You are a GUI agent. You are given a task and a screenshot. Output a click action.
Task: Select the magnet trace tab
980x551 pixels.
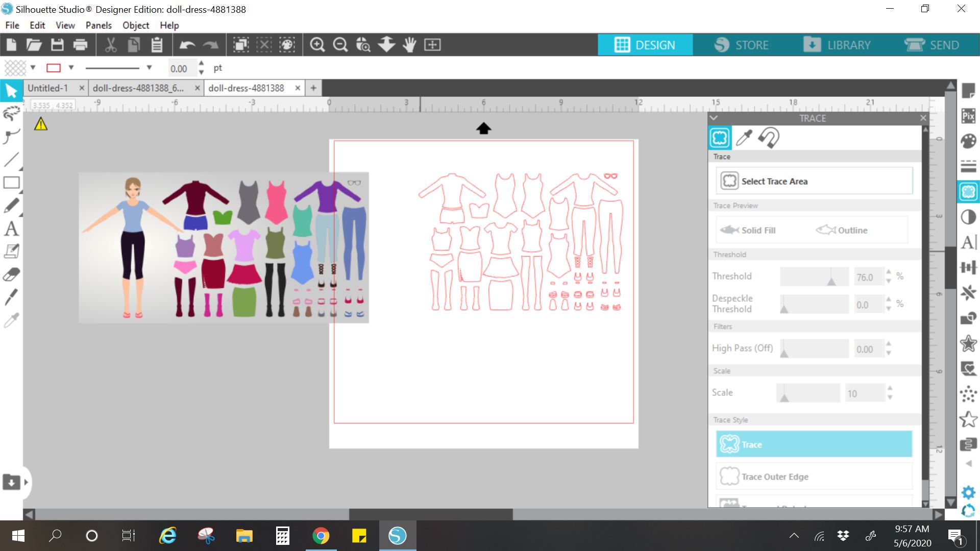point(769,138)
